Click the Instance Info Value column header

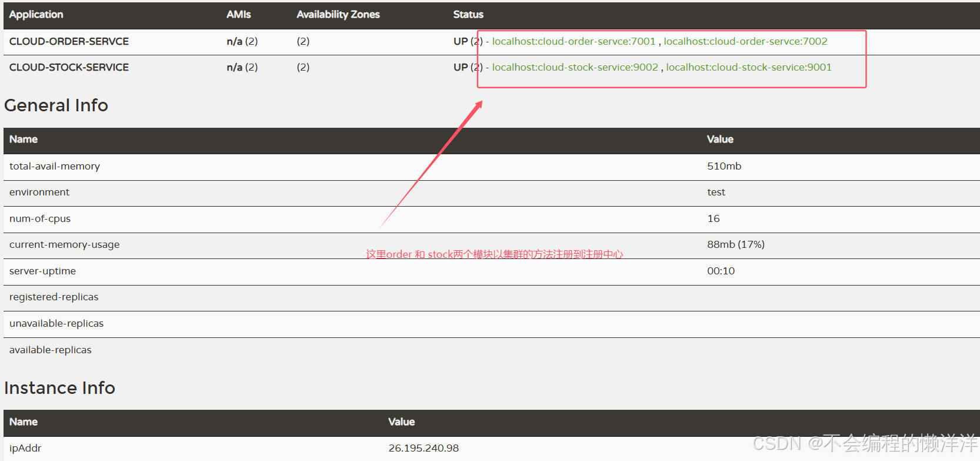tap(401, 422)
